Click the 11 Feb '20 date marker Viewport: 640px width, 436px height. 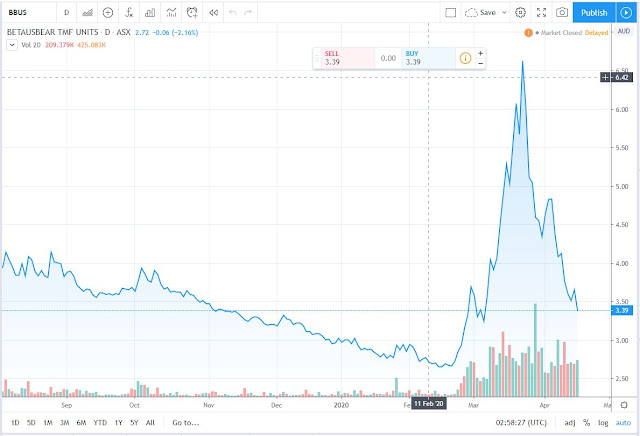pyautogui.click(x=429, y=404)
